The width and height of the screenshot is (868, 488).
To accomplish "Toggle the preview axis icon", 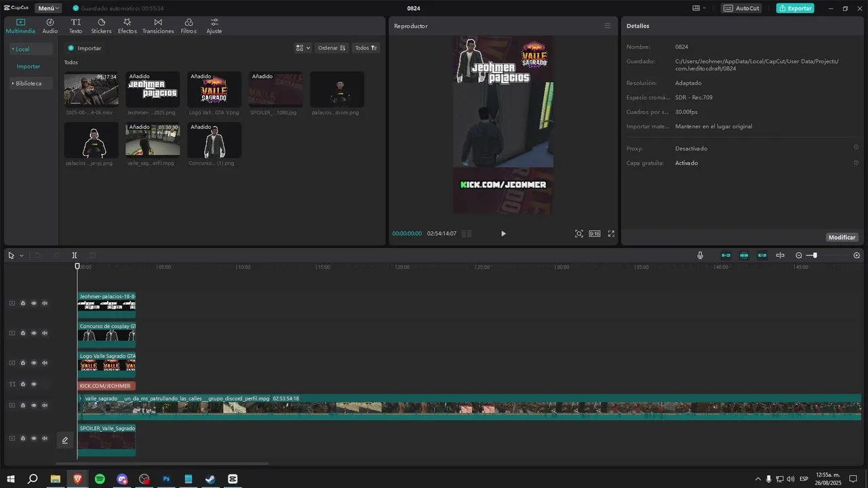I will coord(780,256).
